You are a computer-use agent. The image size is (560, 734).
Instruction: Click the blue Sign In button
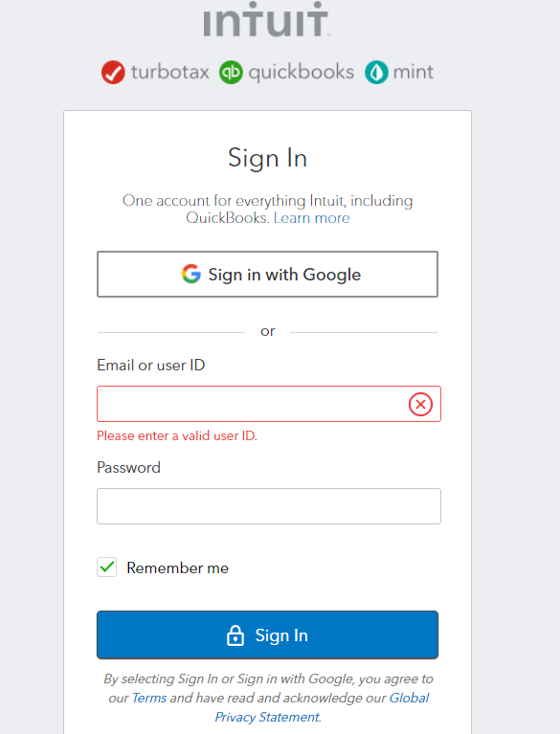(267, 634)
